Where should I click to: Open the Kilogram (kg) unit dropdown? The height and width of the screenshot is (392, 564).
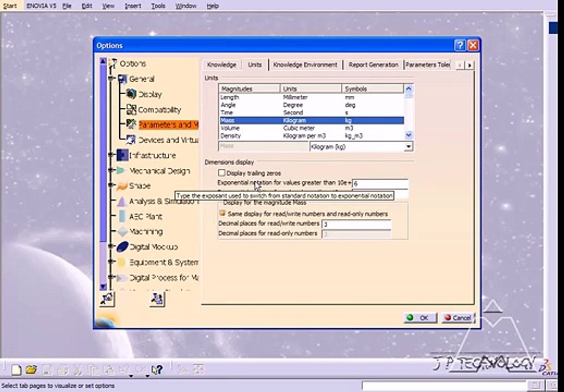408,146
